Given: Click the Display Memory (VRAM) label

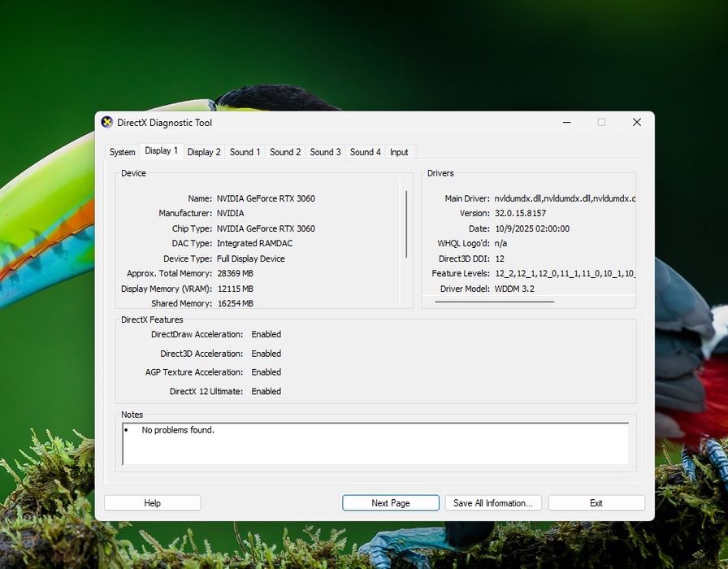Looking at the screenshot, I should (167, 289).
